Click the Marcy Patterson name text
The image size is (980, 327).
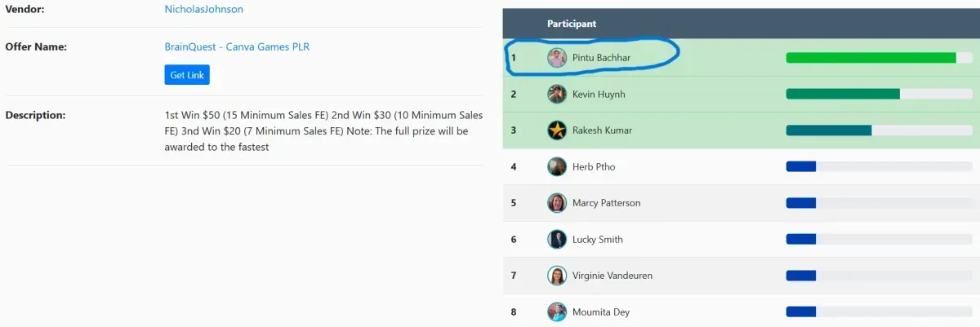pyautogui.click(x=607, y=203)
